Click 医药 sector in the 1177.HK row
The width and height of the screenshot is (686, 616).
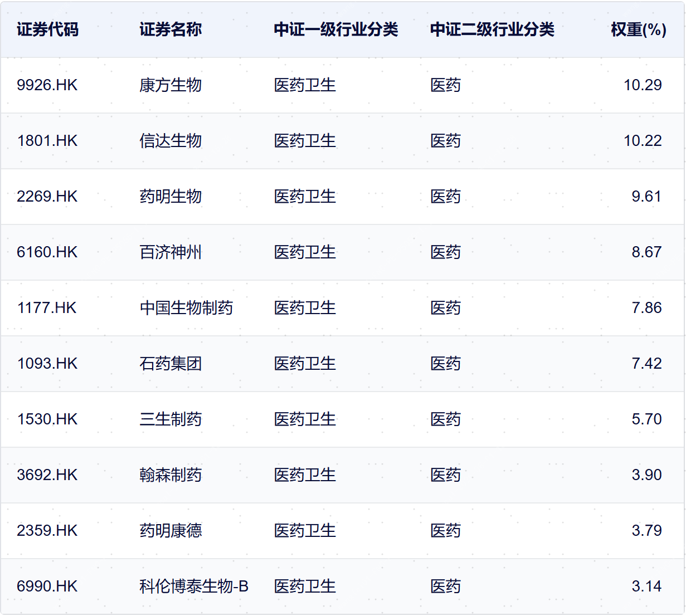click(x=446, y=308)
